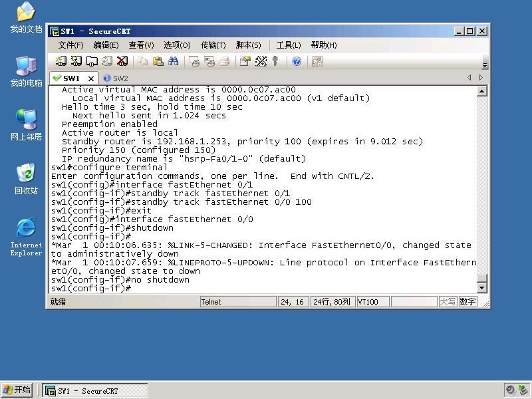Click the '24, 16' cursor position status

click(293, 302)
